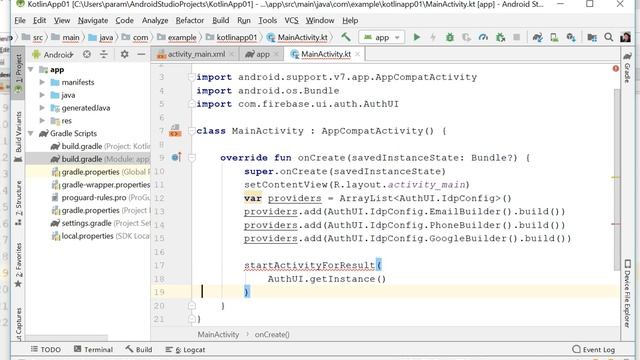The height and width of the screenshot is (360, 640).
Task: Click the Make Project hammer icon
Action: point(346,37)
